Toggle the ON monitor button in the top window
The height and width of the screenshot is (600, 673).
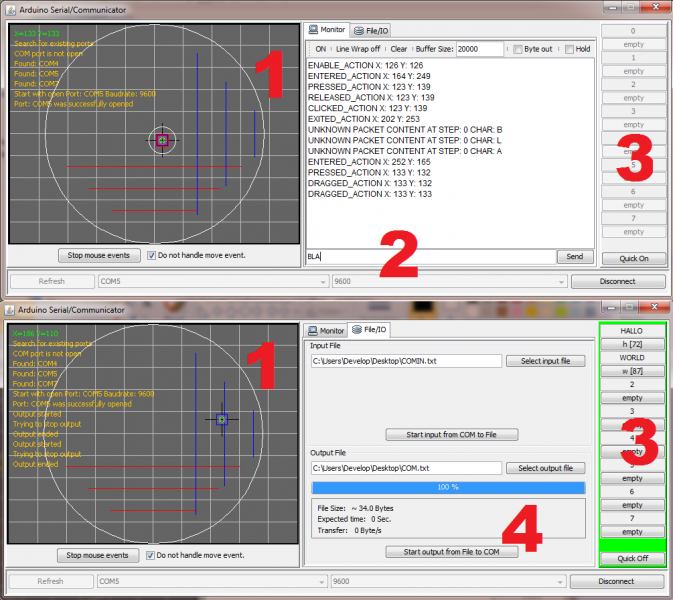click(321, 49)
